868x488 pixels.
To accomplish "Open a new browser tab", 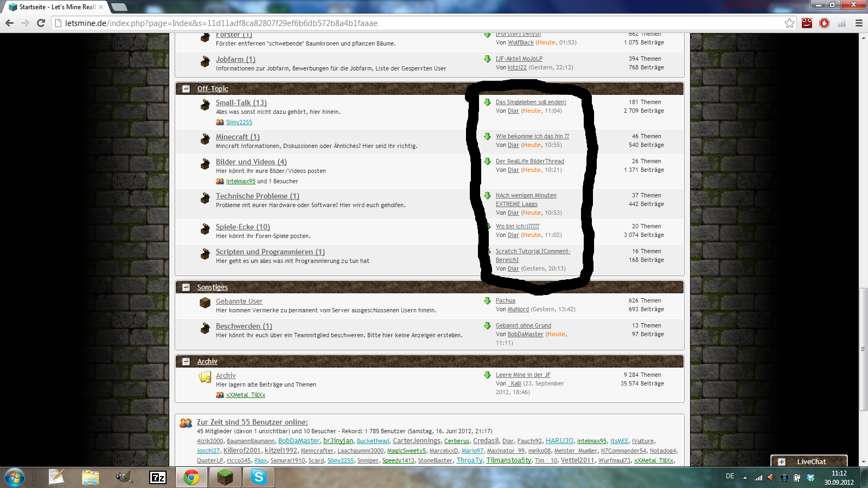I will click(x=119, y=7).
